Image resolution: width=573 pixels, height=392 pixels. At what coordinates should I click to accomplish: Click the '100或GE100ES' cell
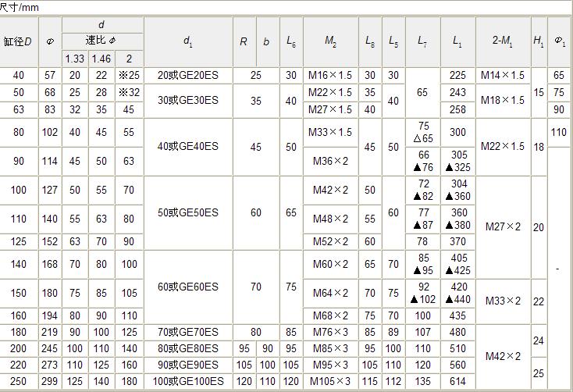(188, 382)
